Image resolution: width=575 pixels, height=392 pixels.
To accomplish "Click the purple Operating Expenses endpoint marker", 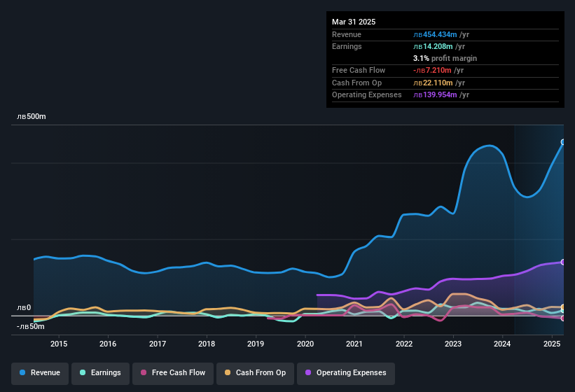I will coord(563,262).
